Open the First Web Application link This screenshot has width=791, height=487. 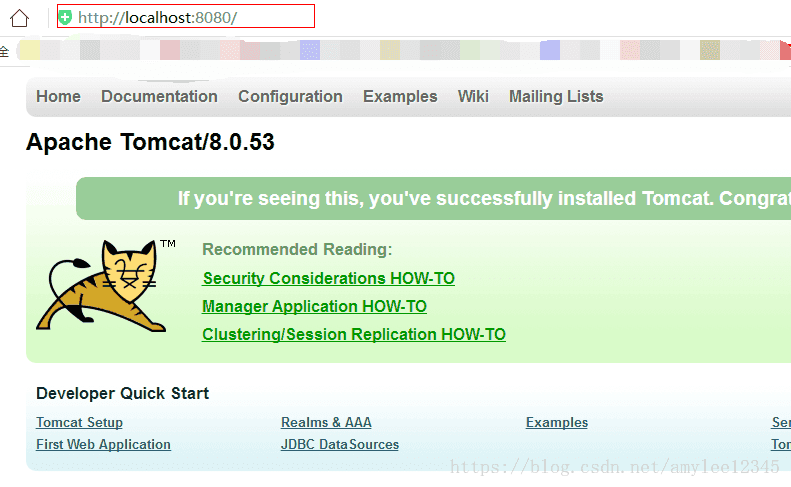(103, 445)
